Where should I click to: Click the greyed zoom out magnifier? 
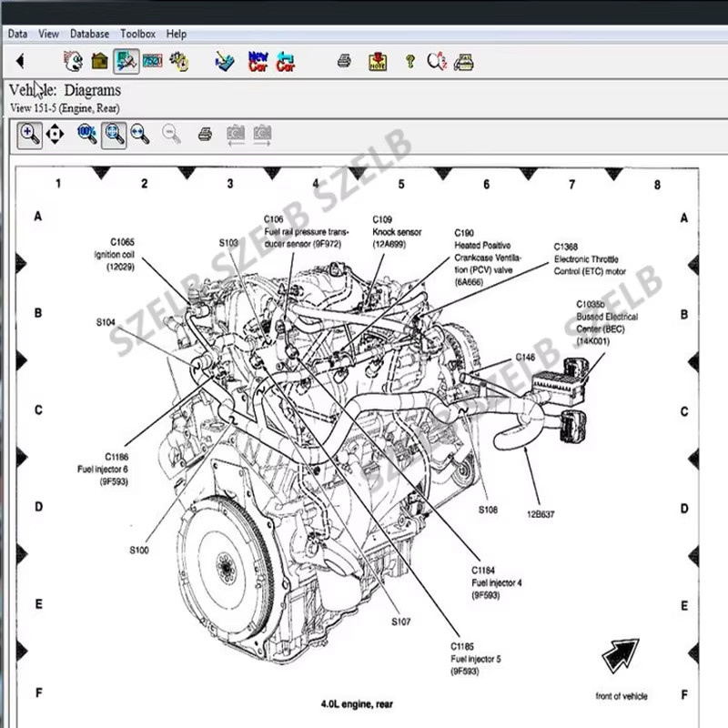click(171, 134)
